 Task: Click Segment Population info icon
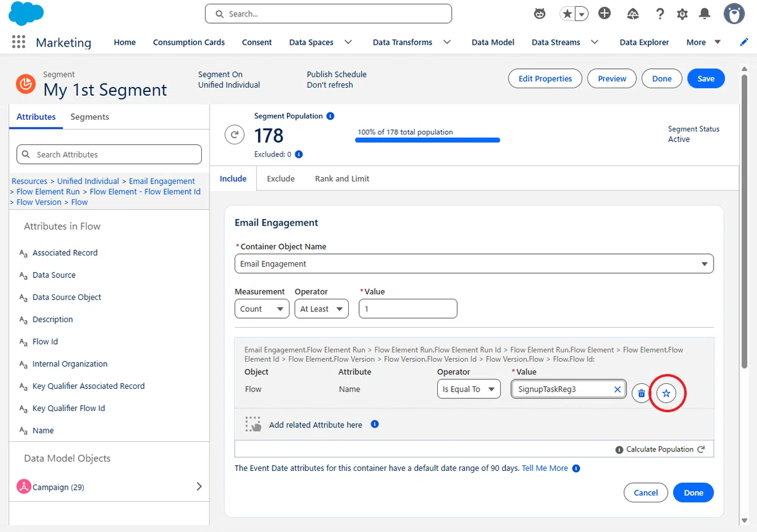coord(331,116)
